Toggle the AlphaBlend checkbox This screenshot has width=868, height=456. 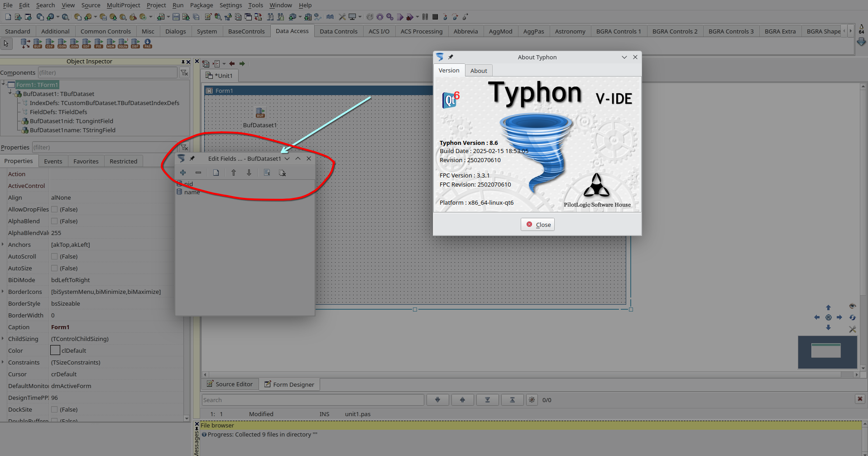point(54,221)
